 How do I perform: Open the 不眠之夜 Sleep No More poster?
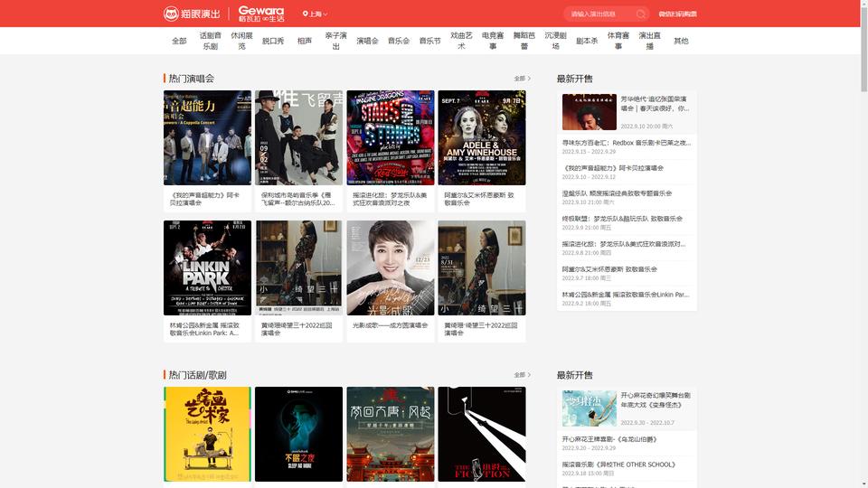(299, 435)
